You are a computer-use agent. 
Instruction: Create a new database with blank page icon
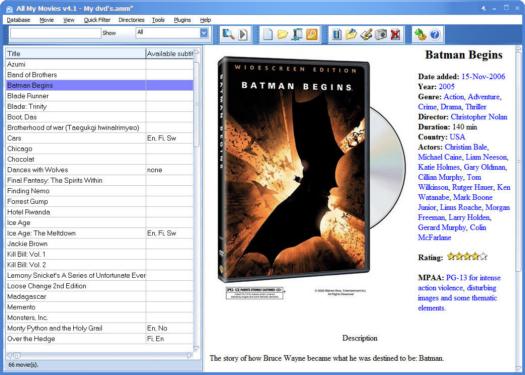tap(268, 34)
